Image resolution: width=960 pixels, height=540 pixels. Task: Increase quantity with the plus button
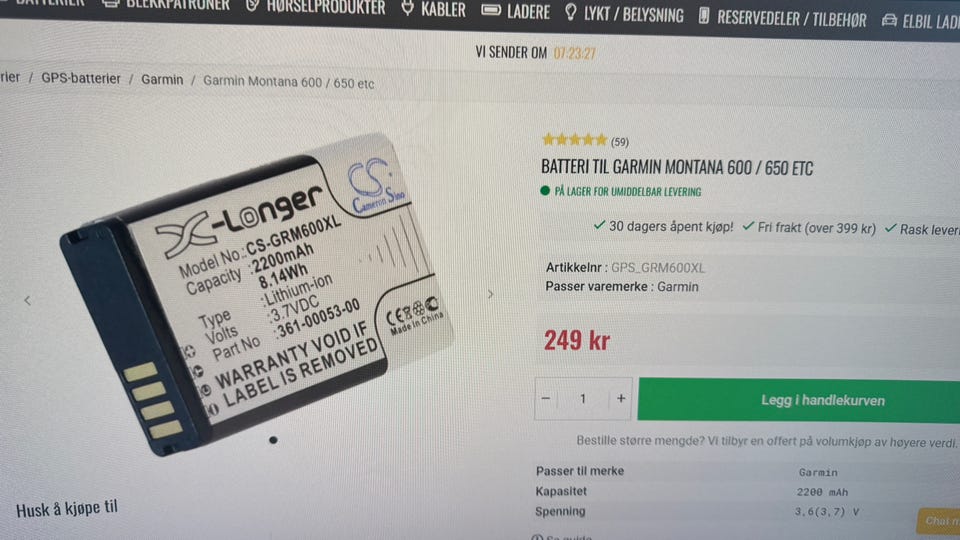tap(621, 399)
